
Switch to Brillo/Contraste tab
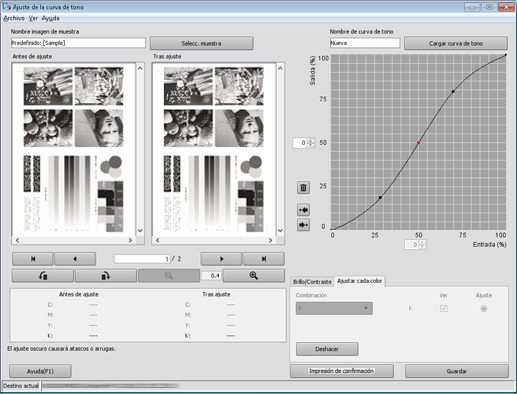pos(312,282)
